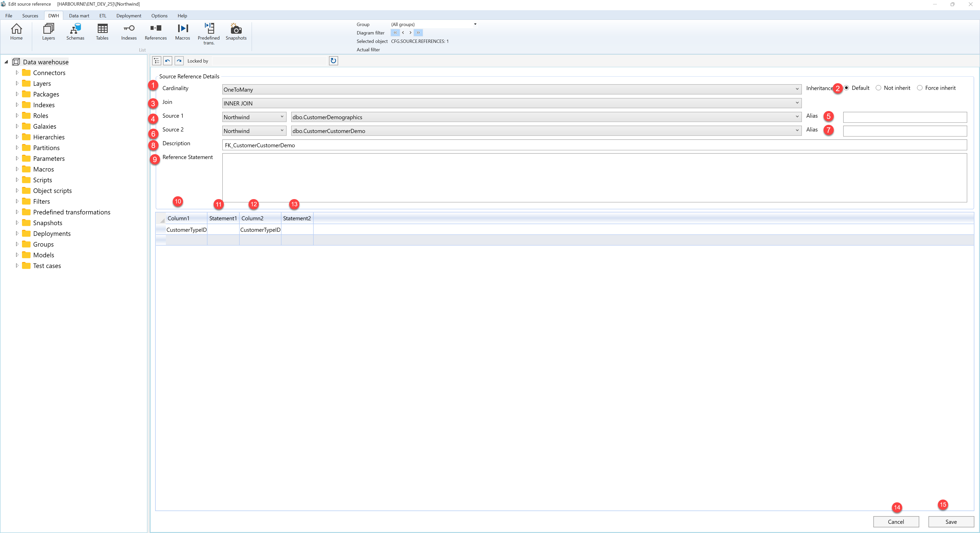Image resolution: width=980 pixels, height=533 pixels.
Task: Click the Description text field
Action: 594,145
